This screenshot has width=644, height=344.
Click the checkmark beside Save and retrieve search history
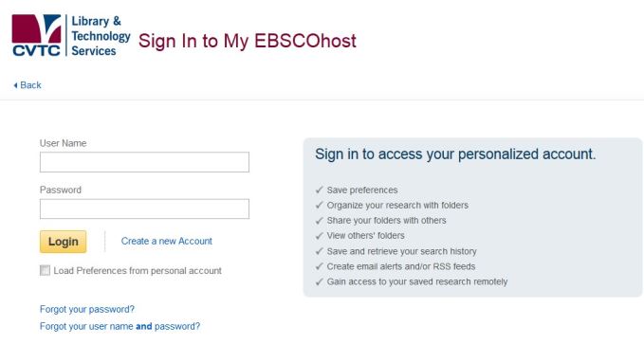click(x=320, y=251)
